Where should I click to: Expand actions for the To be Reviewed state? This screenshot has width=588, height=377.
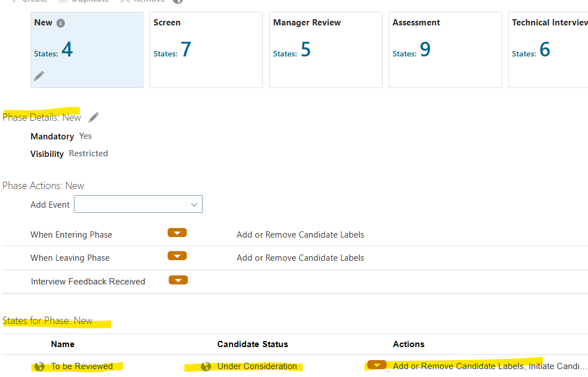pyautogui.click(x=377, y=365)
